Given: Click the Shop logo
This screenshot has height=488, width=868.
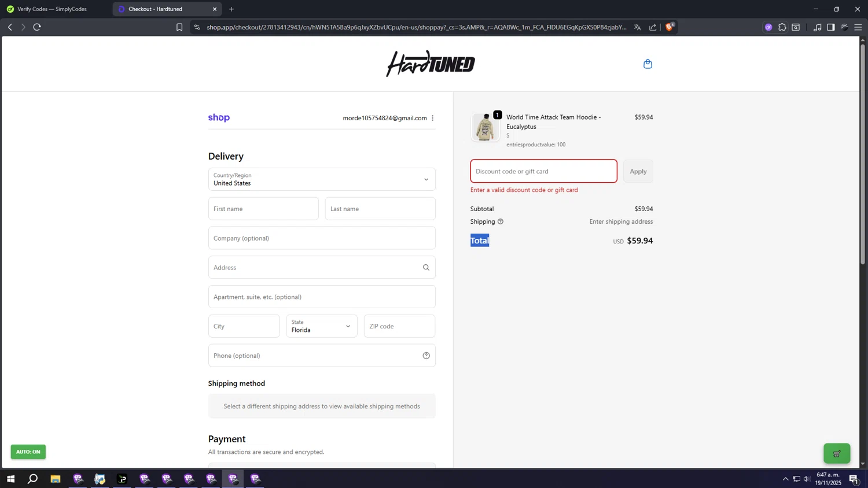Looking at the screenshot, I should coord(219,117).
